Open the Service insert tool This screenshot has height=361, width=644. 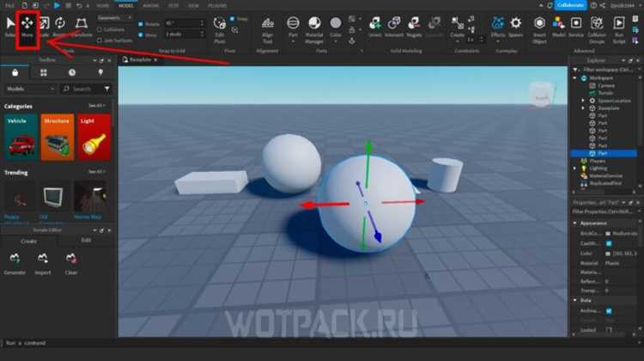576,23
